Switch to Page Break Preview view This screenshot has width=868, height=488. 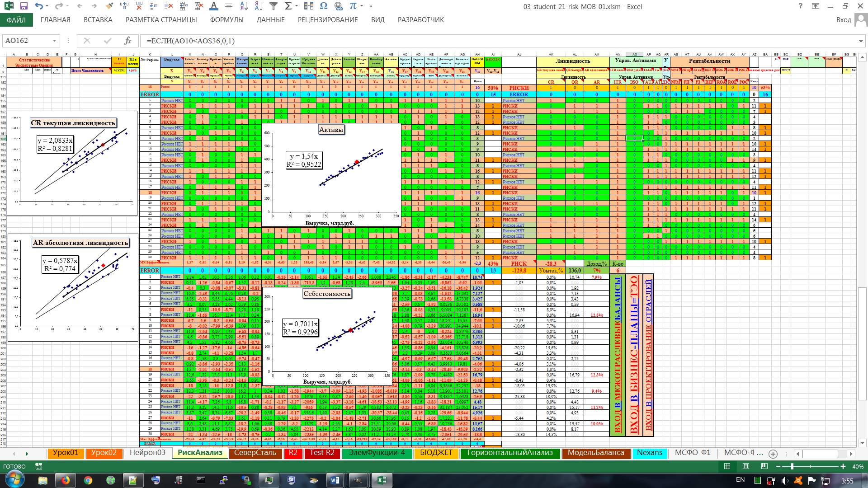764,466
